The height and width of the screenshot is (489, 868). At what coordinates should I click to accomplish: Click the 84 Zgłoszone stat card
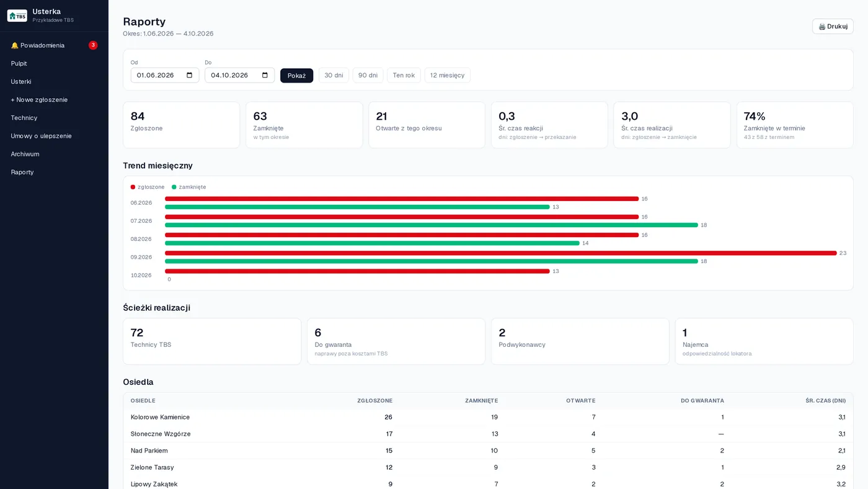pyautogui.click(x=181, y=125)
